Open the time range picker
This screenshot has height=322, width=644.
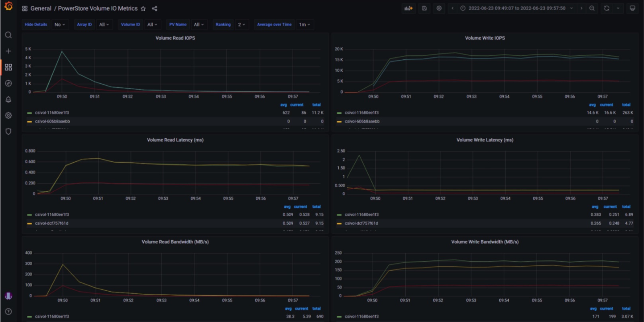tap(517, 8)
